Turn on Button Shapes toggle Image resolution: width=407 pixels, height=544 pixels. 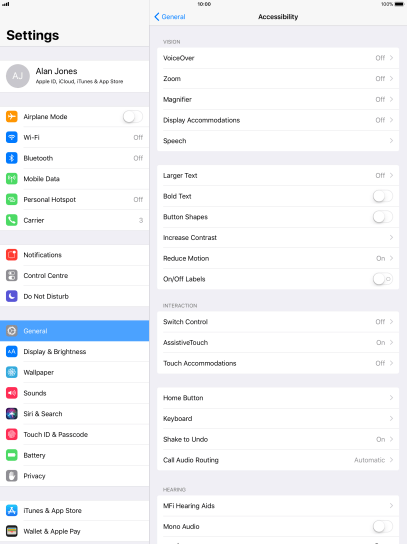coord(383,217)
